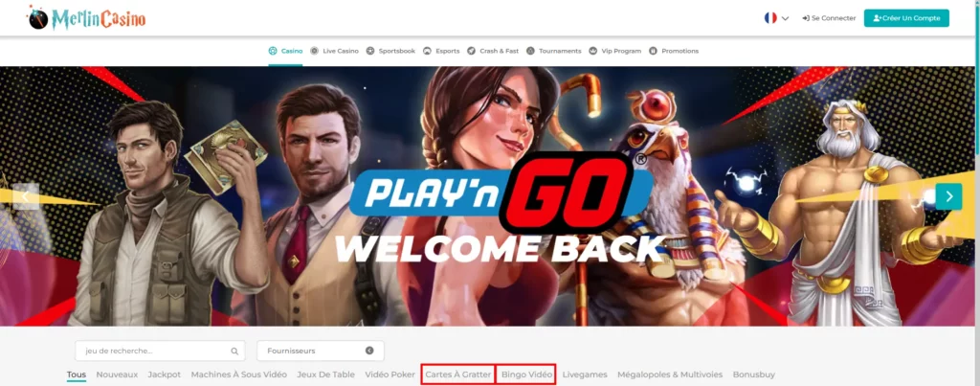The image size is (980, 386).
Task: Open the Esports nav label
Action: coord(448,51)
